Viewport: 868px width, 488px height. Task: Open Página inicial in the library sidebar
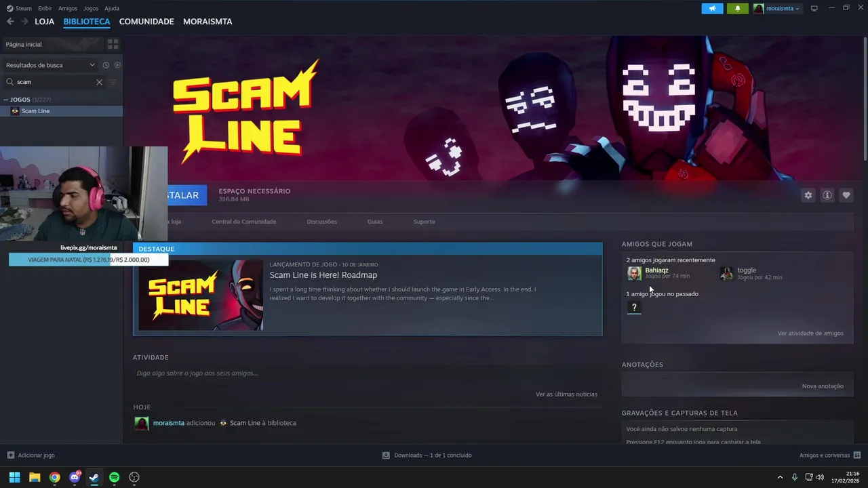(52, 44)
